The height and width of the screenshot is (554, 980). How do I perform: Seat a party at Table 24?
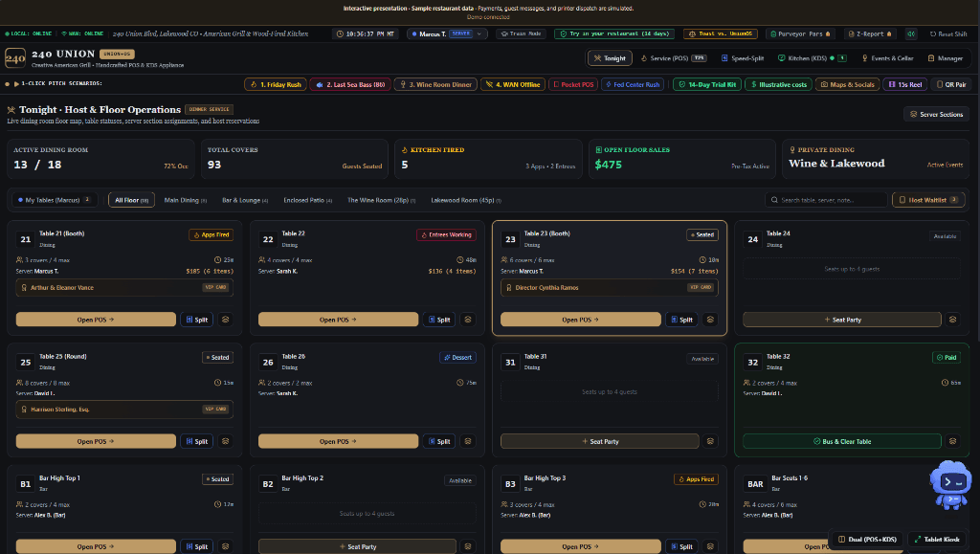(x=842, y=320)
